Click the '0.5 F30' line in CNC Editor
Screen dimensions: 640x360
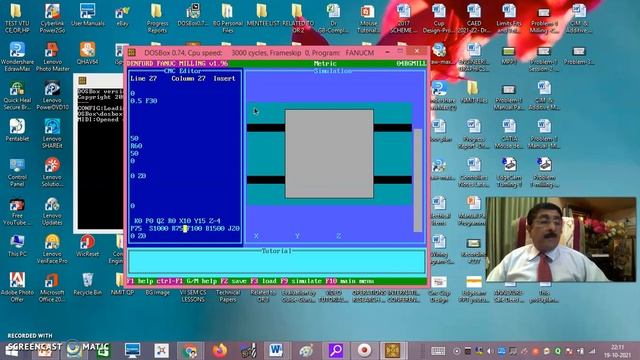[144, 101]
